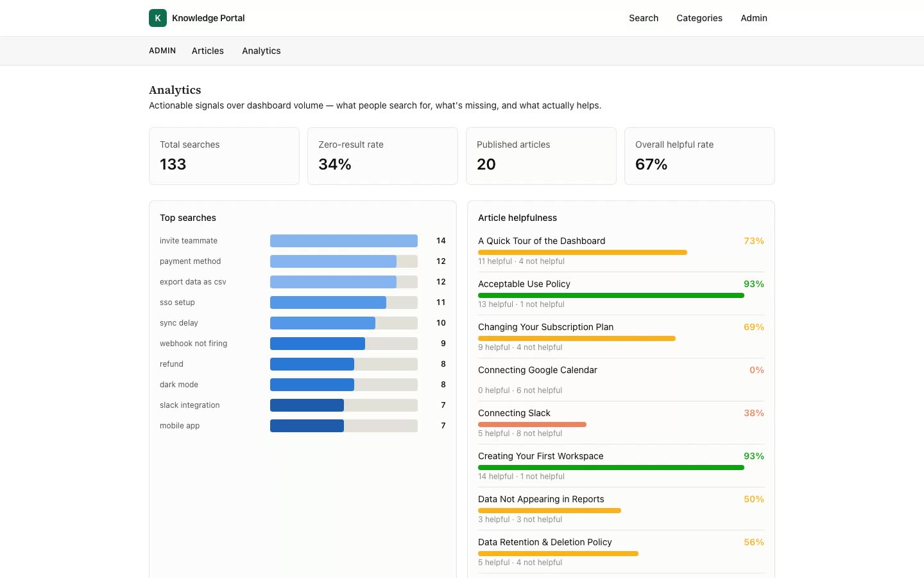Click the Connecting Slack helpfulness bar
Image resolution: width=924 pixels, height=578 pixels.
pos(532,425)
